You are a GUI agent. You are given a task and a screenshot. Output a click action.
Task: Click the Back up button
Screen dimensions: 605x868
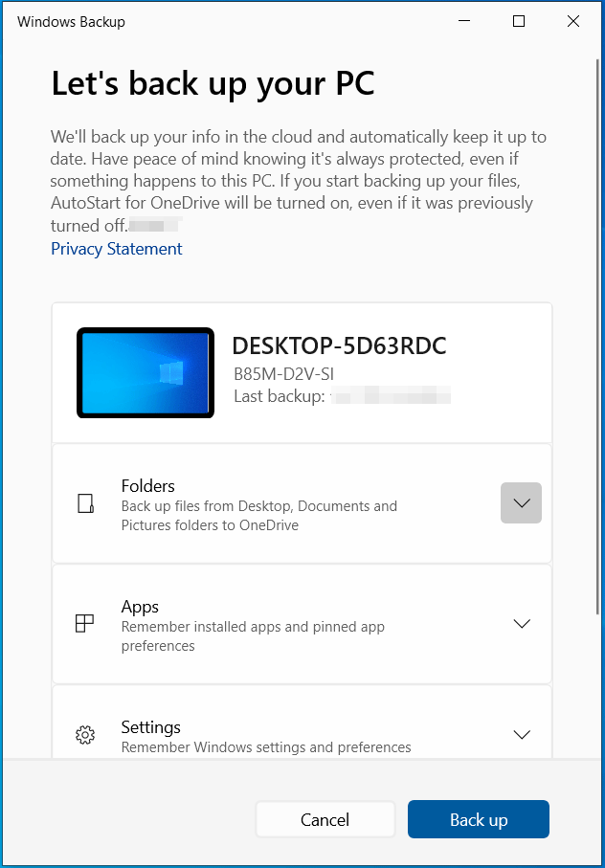pyautogui.click(x=479, y=819)
